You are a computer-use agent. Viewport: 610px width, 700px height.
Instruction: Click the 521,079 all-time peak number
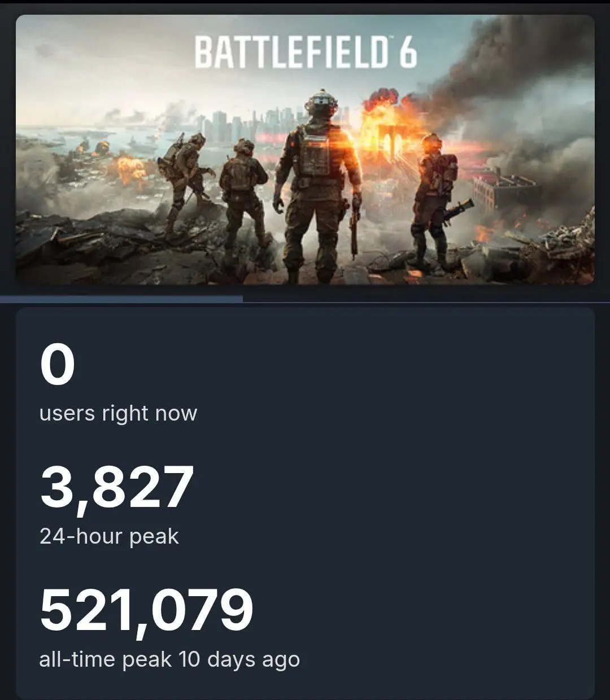[146, 610]
